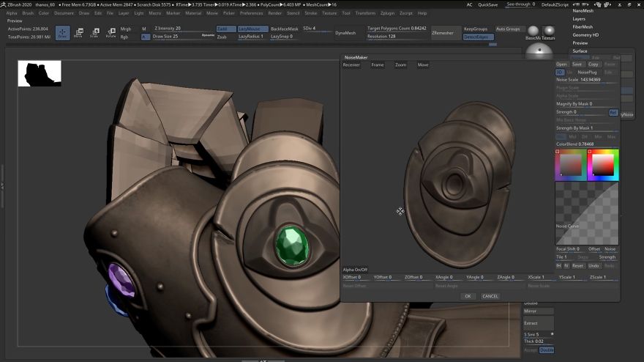Reset the Noise Curve
644x362 pixels.
click(x=577, y=266)
